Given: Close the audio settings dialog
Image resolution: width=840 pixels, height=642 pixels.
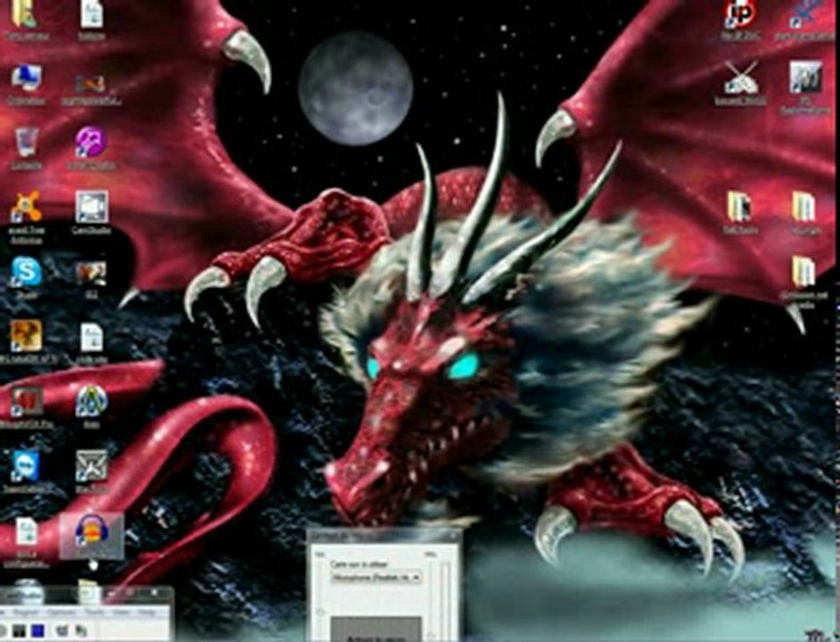Looking at the screenshot, I should click(x=453, y=535).
